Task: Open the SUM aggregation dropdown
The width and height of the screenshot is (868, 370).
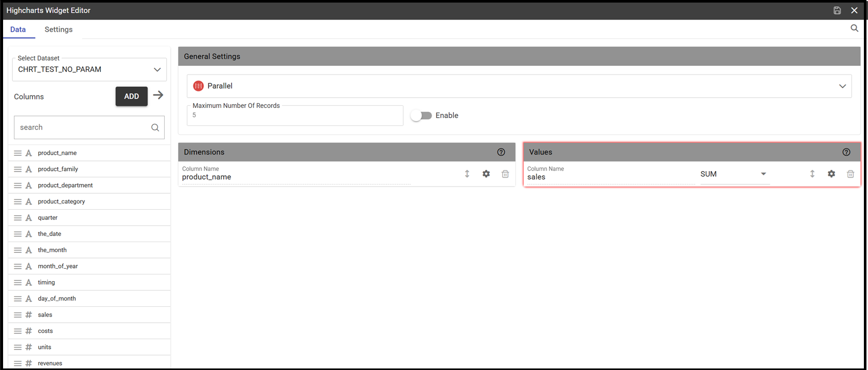Action: coord(734,174)
